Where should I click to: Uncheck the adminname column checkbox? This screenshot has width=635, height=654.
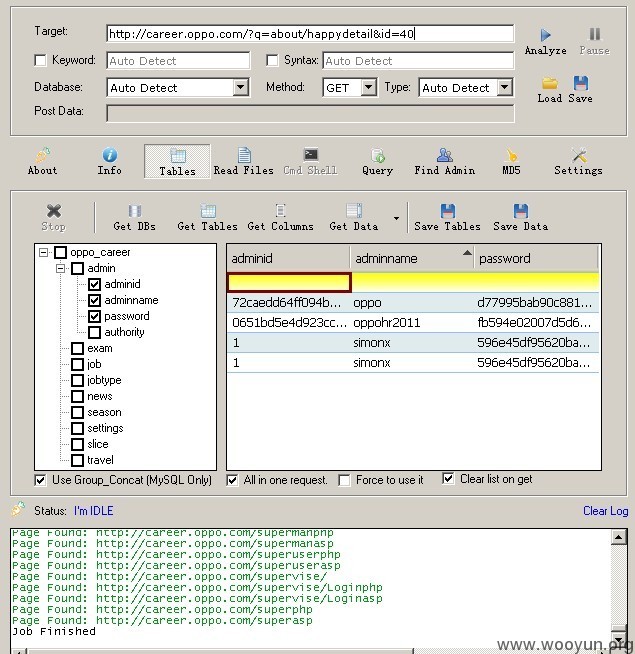tap(95, 300)
